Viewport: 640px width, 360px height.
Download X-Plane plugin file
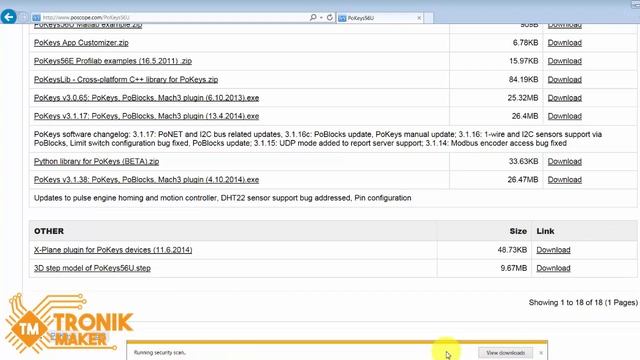[x=553, y=250]
